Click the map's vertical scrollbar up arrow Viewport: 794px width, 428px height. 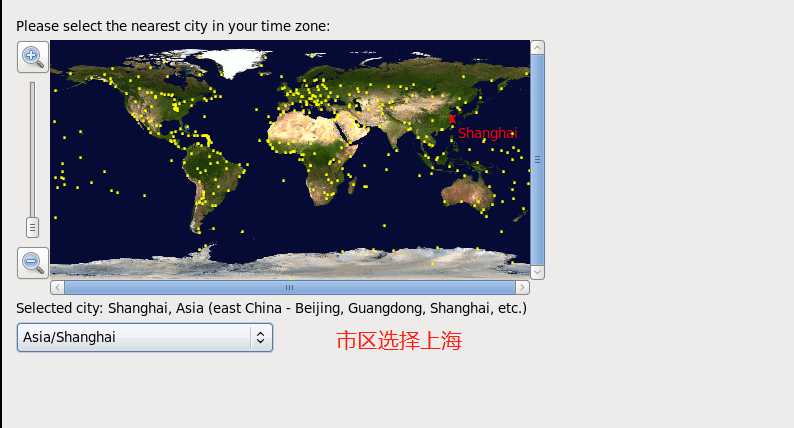(537, 48)
